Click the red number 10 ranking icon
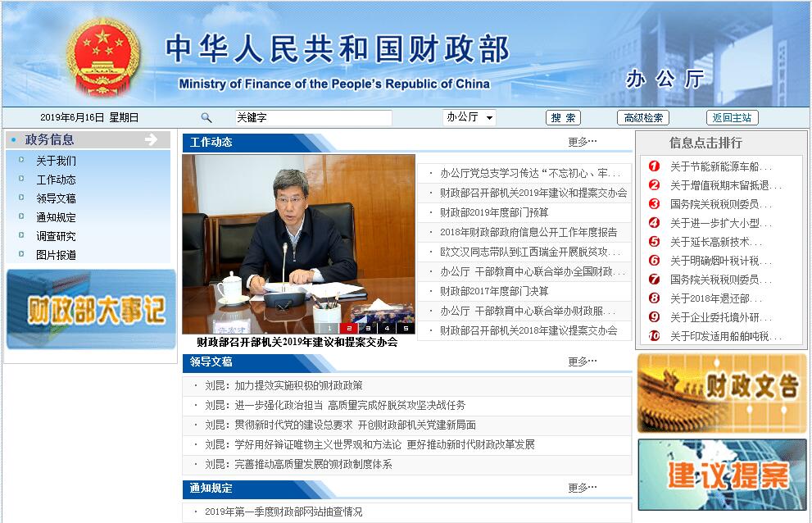 pos(654,336)
